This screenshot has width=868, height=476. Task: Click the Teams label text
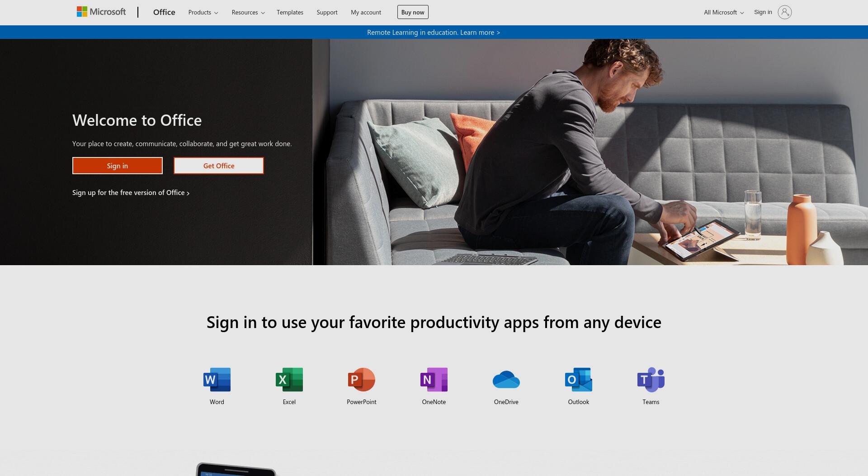click(x=651, y=402)
